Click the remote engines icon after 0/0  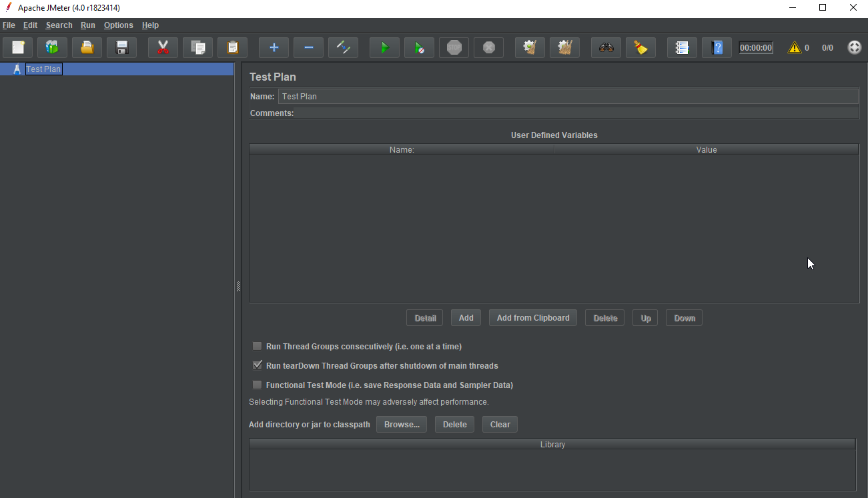click(x=855, y=48)
